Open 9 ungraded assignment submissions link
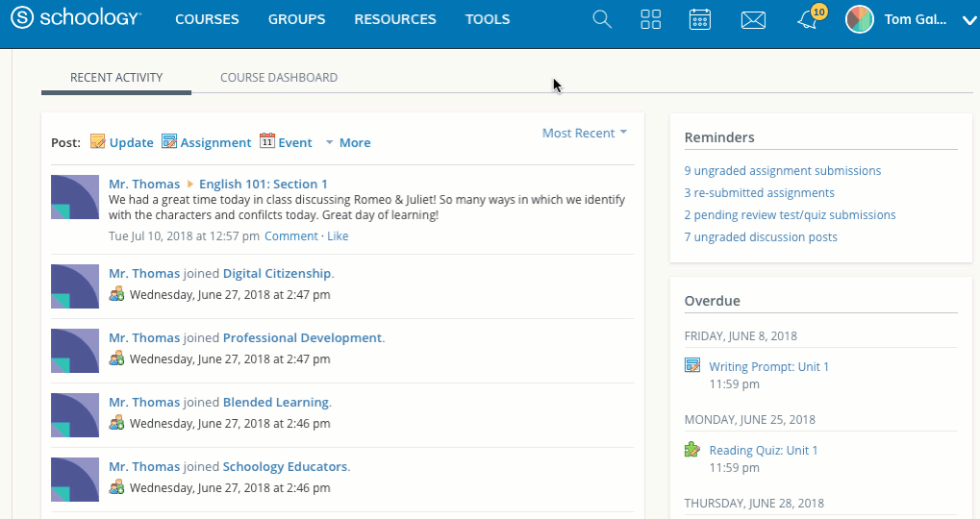Viewport: 980px width, 519px height. click(782, 170)
